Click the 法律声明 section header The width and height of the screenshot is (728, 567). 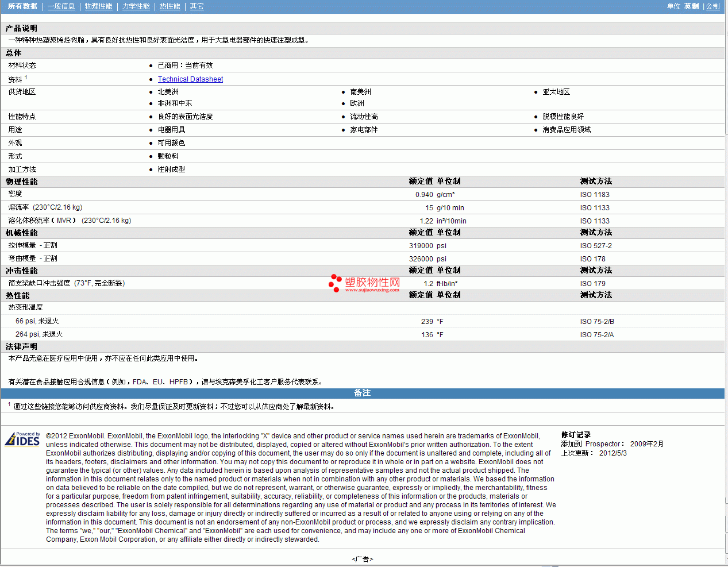21,346
